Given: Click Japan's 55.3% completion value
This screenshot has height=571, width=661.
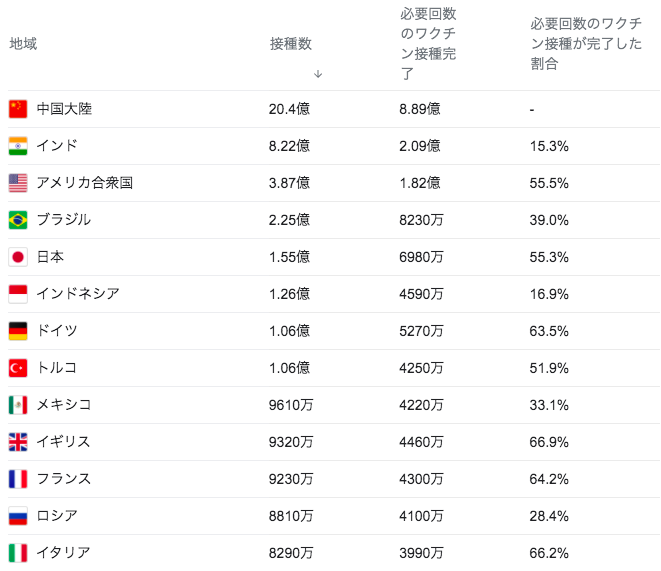Looking at the screenshot, I should tap(549, 257).
